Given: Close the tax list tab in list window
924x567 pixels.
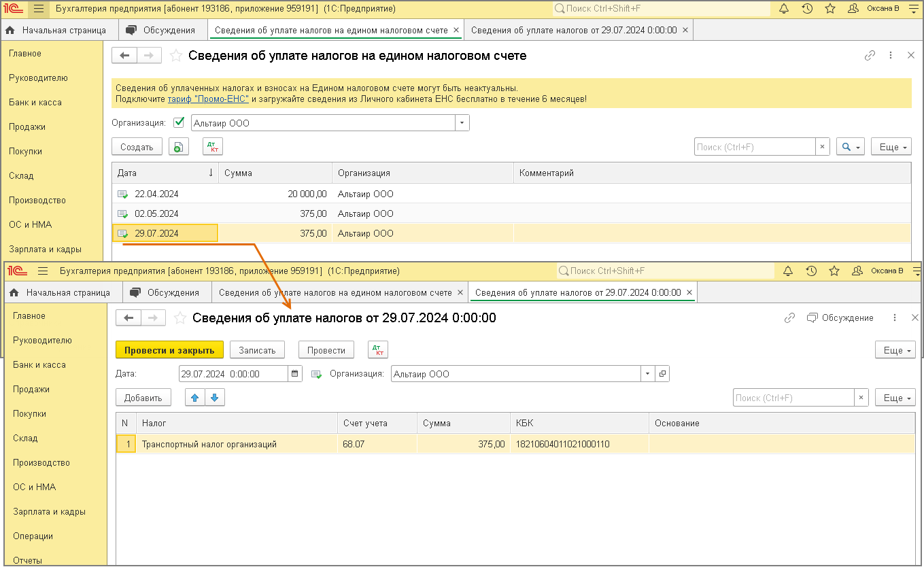Looking at the screenshot, I should pyautogui.click(x=456, y=30).
